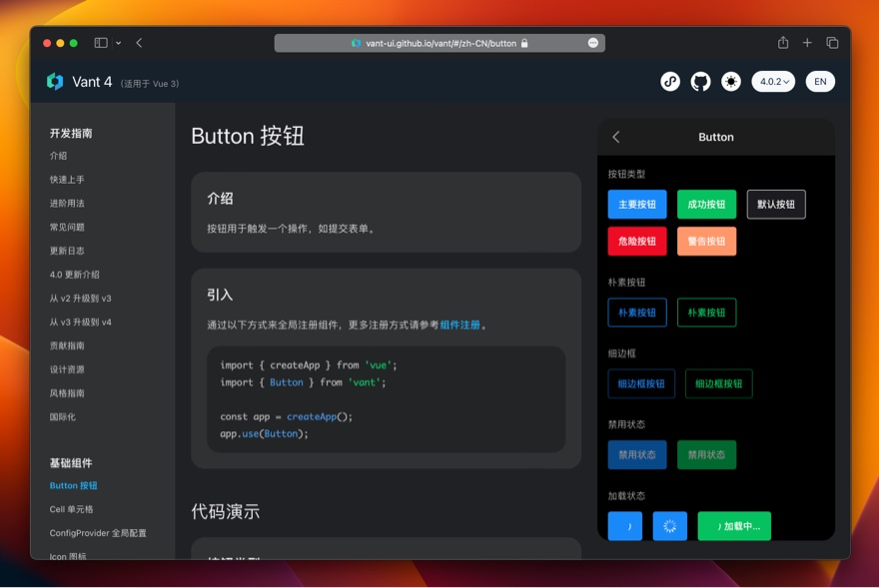Click the Safari share icon
The image size is (879, 588).
pyautogui.click(x=783, y=43)
